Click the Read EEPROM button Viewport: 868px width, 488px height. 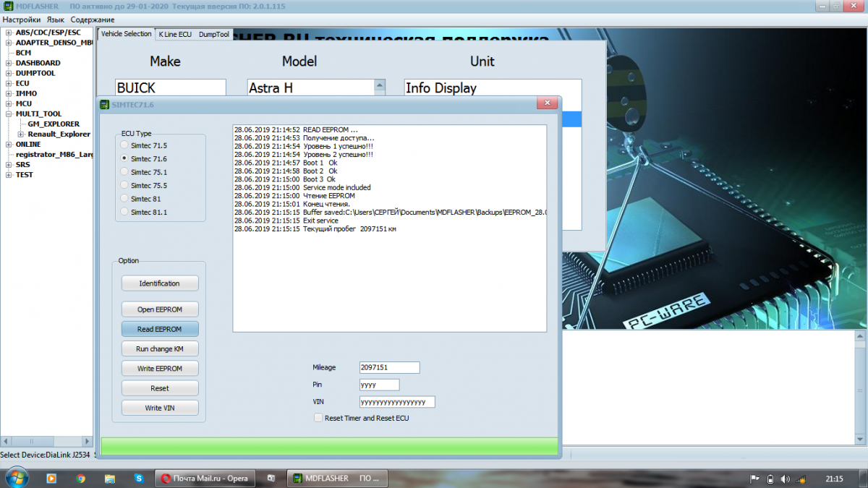click(159, 329)
